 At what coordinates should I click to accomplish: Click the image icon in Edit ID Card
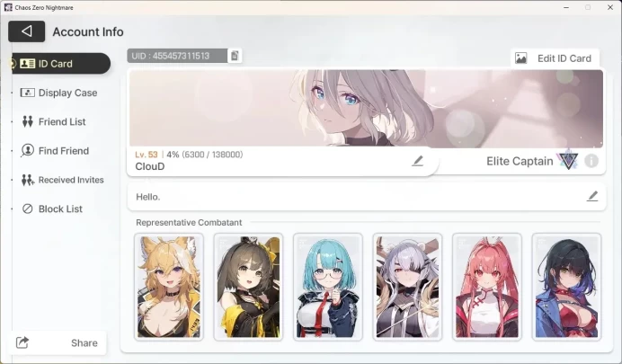coord(520,58)
